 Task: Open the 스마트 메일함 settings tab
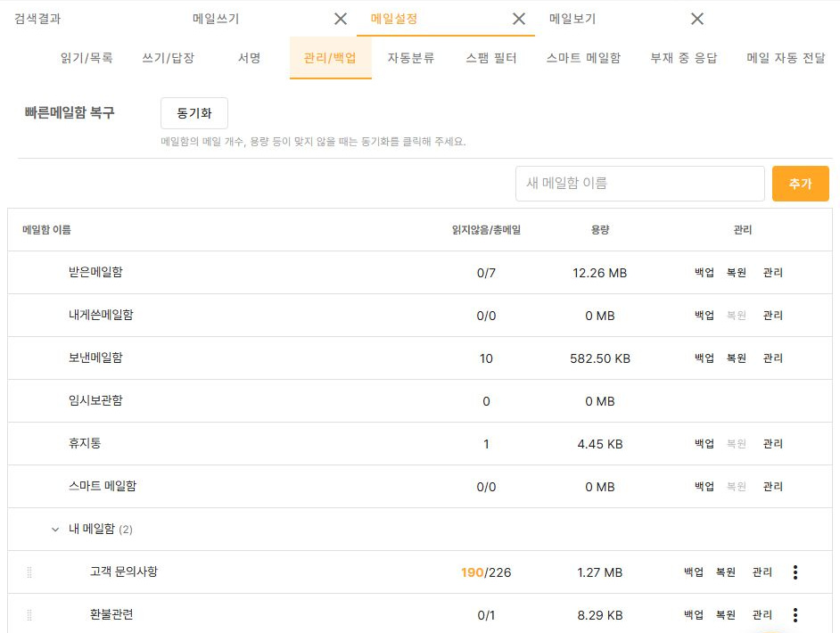[583, 58]
